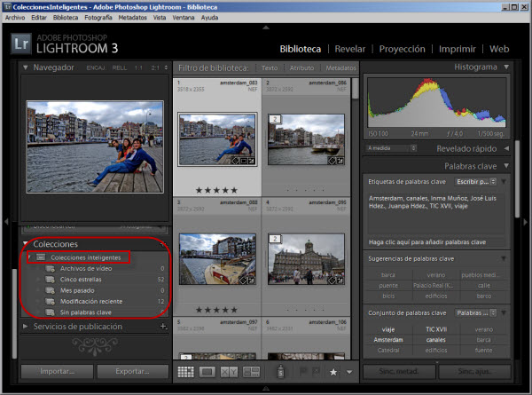Open the Vista menu

[160, 18]
